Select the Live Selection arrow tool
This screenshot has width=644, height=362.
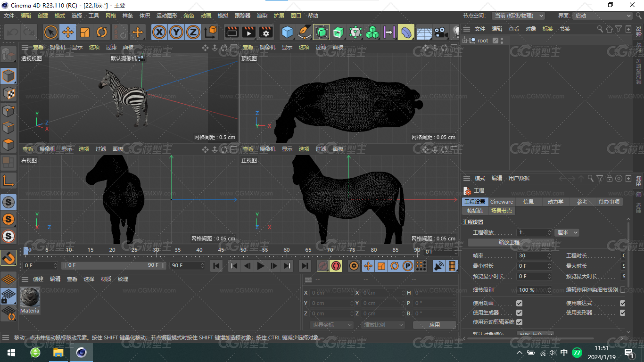point(50,32)
